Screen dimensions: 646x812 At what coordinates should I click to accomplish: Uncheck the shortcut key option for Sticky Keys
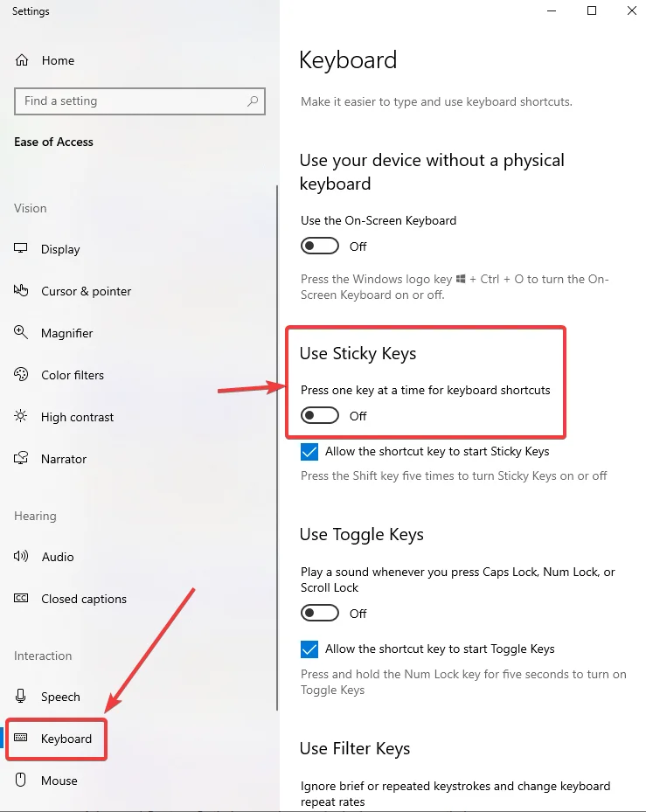(x=309, y=451)
